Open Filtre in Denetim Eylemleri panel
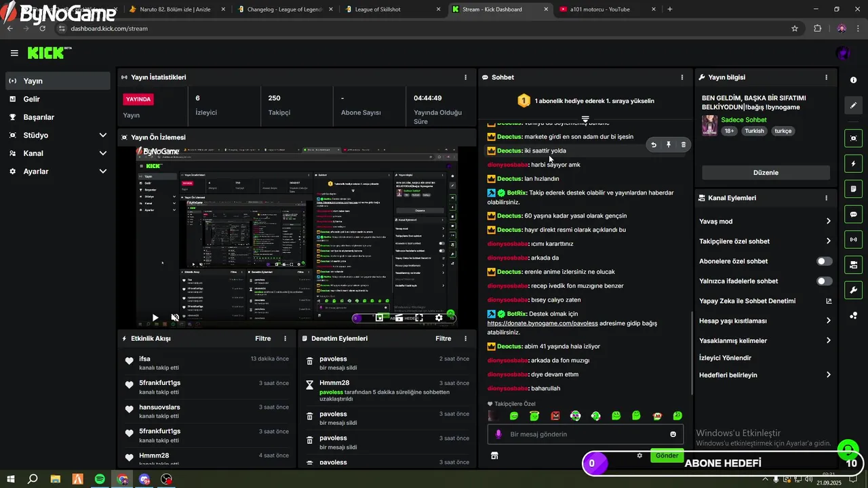The image size is (868, 488). coord(443,338)
